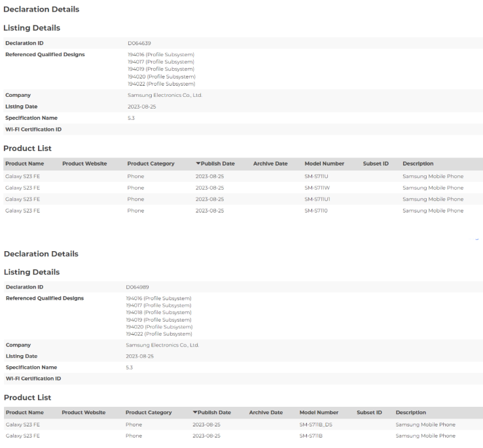This screenshot has height=448, width=483.
Task: Click the Wi-Fi Certification ID label under declaration D064639
Action: [33, 129]
